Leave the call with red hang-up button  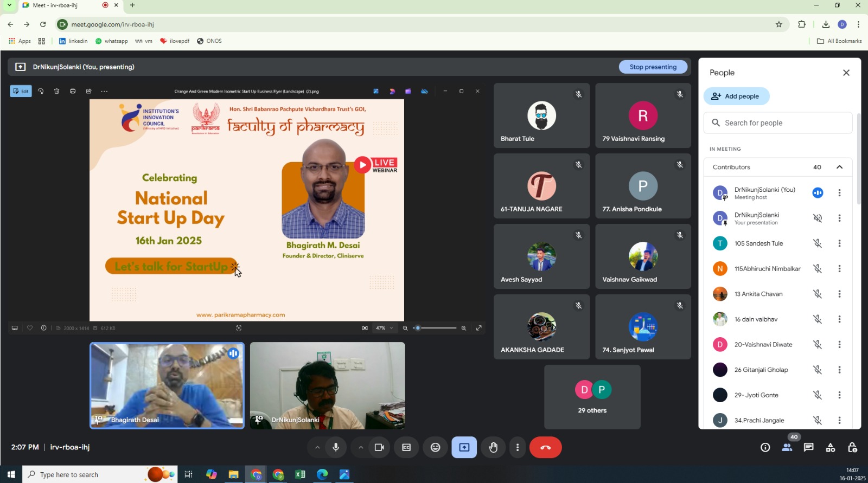(545, 447)
